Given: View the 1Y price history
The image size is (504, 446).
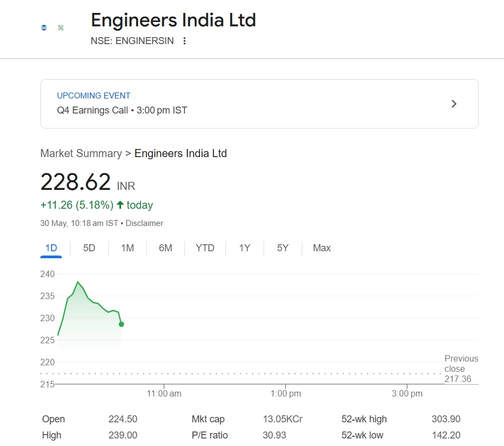Looking at the screenshot, I should pyautogui.click(x=245, y=248).
